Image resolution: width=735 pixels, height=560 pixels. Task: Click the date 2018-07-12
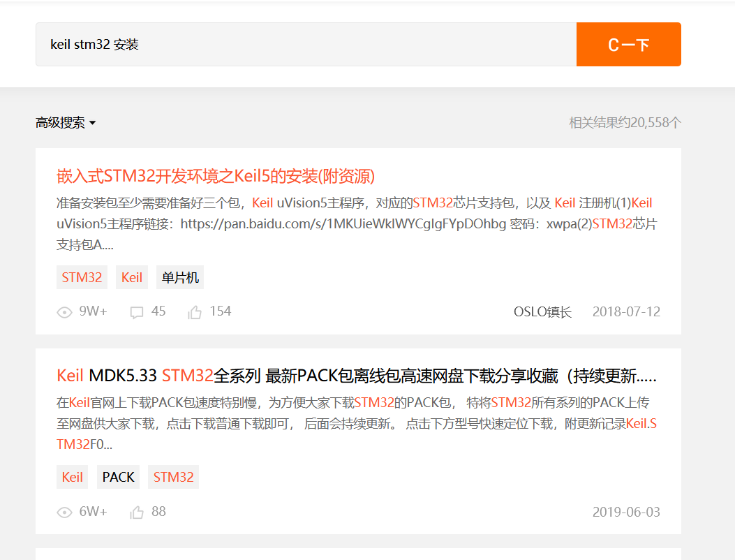pos(626,312)
